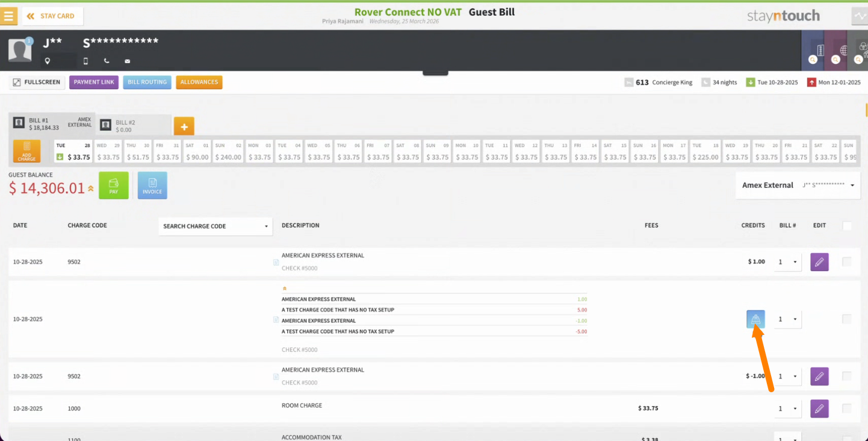Click the arrival date Tue 10-28-2025
This screenshot has height=441, width=868.
point(778,83)
